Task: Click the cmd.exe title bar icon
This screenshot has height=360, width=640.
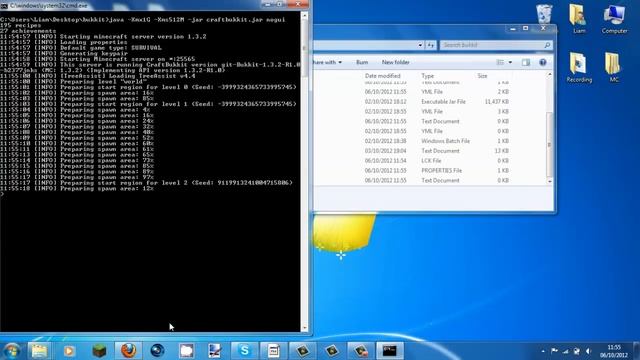Action: [x=4, y=6]
